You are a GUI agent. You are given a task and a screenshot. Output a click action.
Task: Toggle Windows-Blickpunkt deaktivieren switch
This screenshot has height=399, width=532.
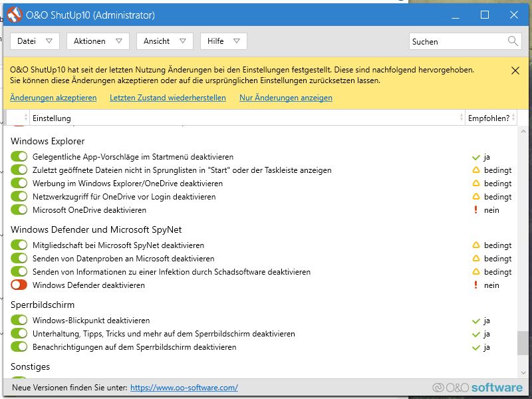[x=19, y=320]
